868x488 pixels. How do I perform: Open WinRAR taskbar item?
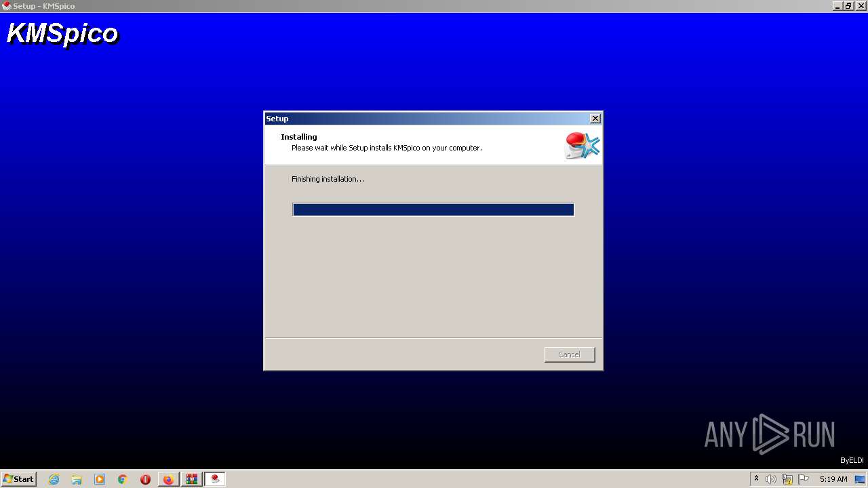pos(192,479)
